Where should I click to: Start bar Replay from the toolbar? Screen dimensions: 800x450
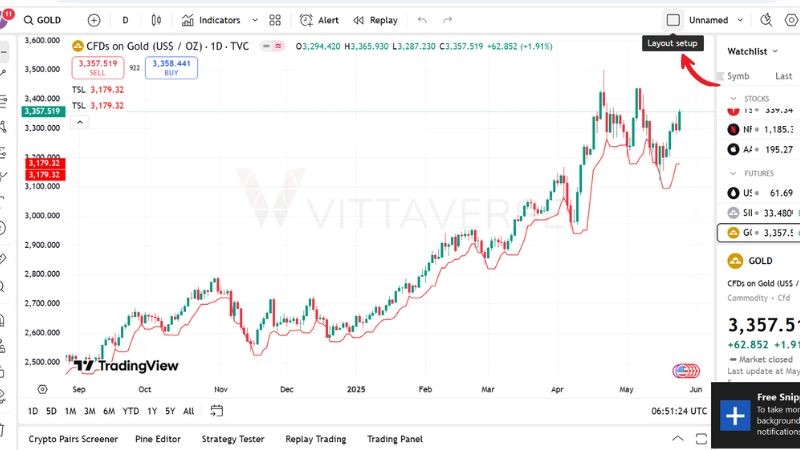[x=375, y=20]
